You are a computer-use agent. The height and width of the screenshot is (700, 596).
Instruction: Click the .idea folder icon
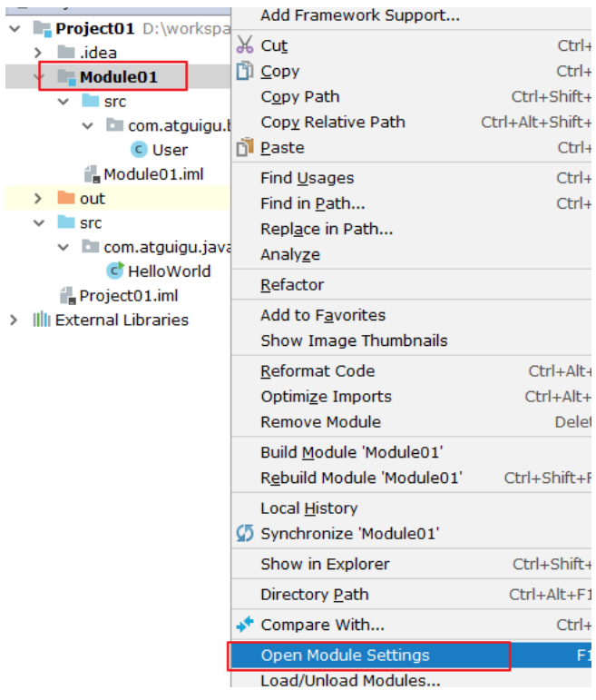66,53
